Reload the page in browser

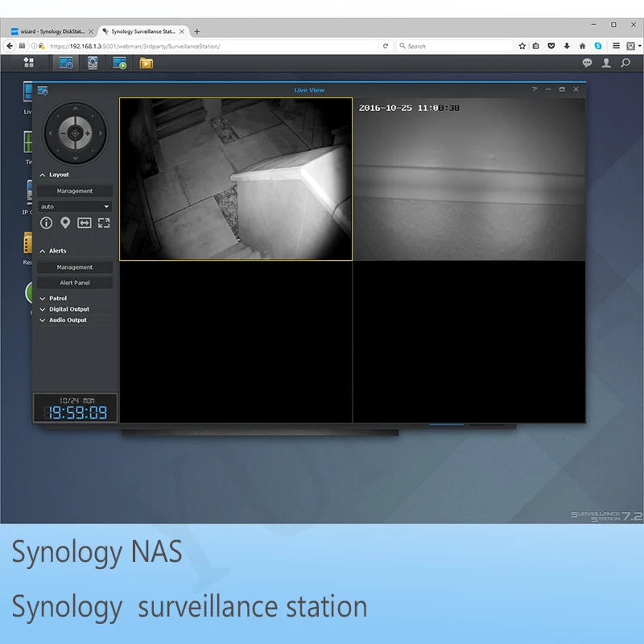click(x=386, y=46)
